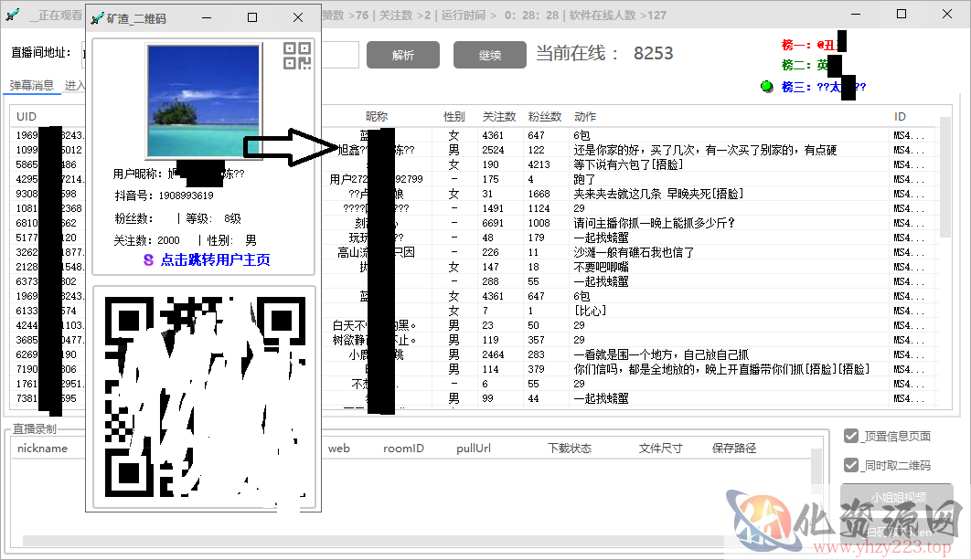Image resolution: width=971 pixels, height=560 pixels.
Task: Click the roomID column header
Action: pos(404,448)
